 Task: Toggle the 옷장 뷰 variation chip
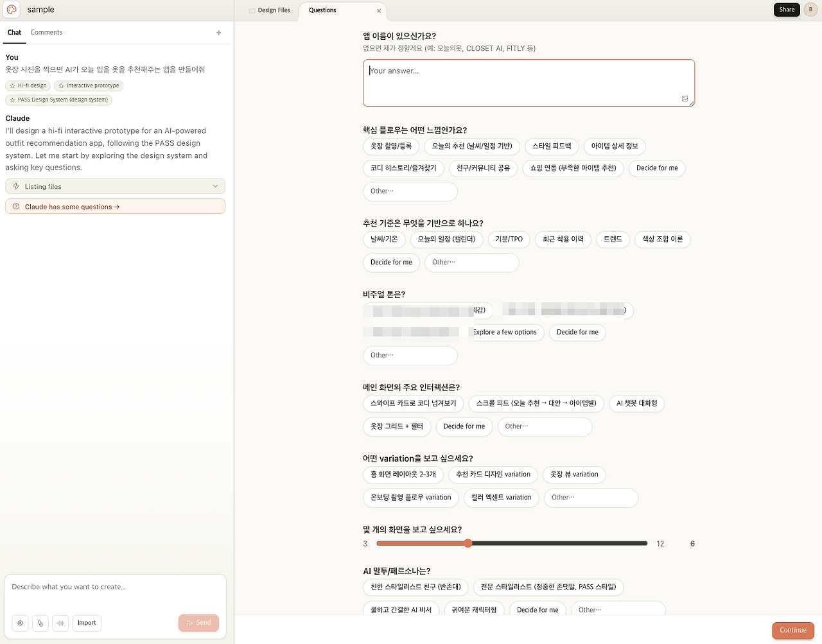(x=574, y=475)
